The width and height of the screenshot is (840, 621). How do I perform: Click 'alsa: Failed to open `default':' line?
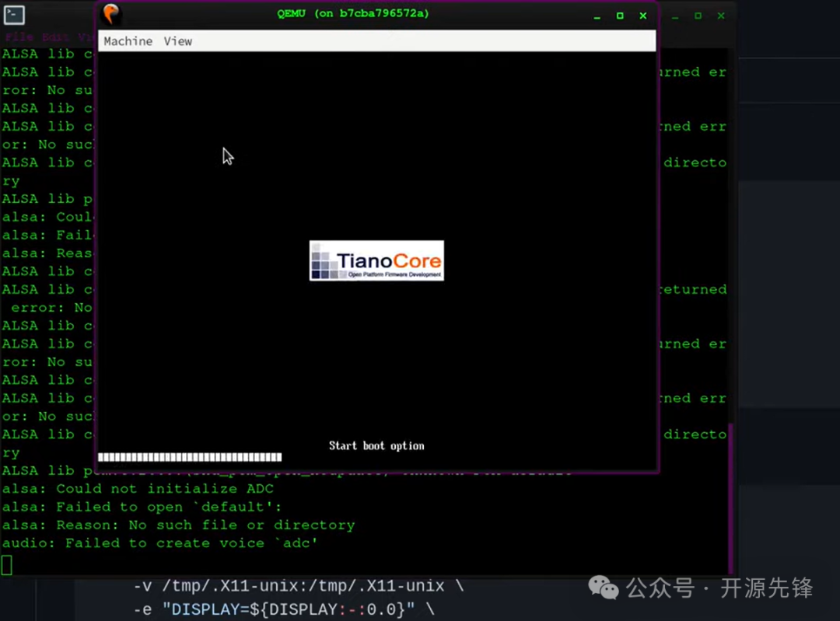point(142,507)
